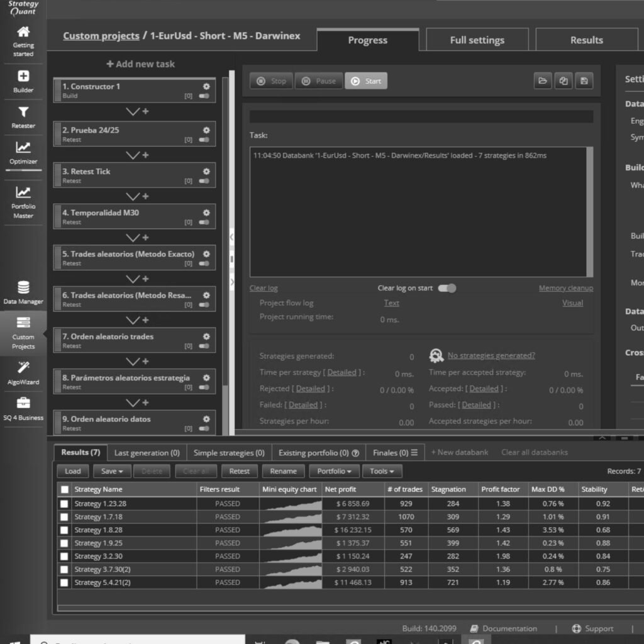Go to Portfolio Master in sidebar
Viewport: 644px width, 644px height.
(x=23, y=201)
